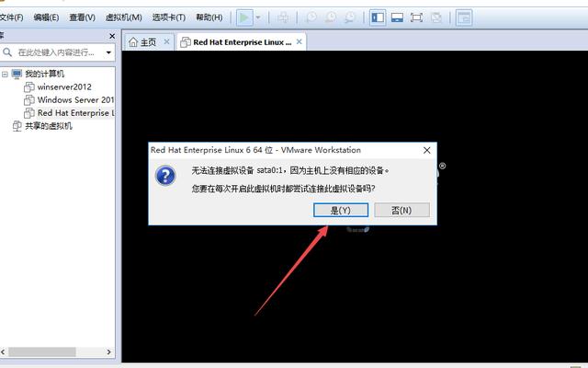Select the Windows Server 201 virtual machine
588x368 pixels.
pyautogui.click(x=75, y=100)
